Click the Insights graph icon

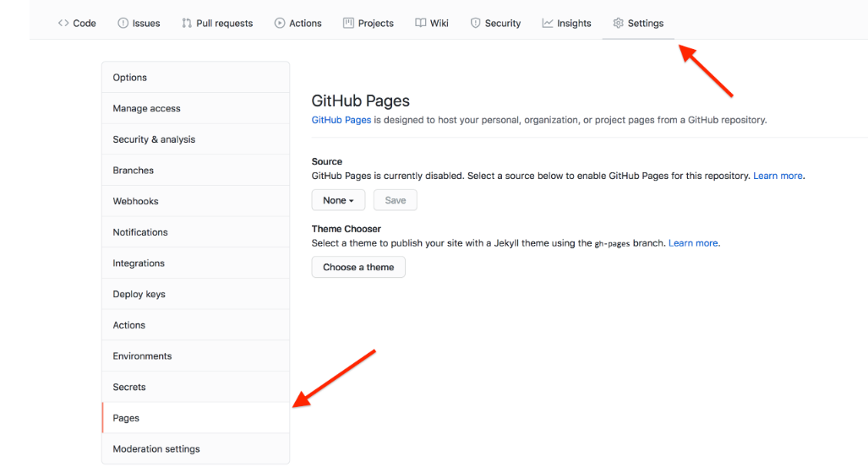[x=548, y=24]
